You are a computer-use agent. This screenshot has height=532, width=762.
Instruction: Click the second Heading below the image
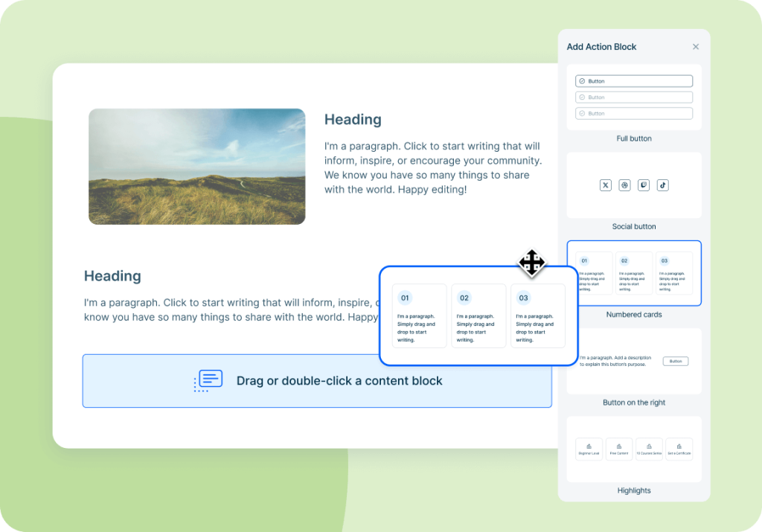coord(112,276)
